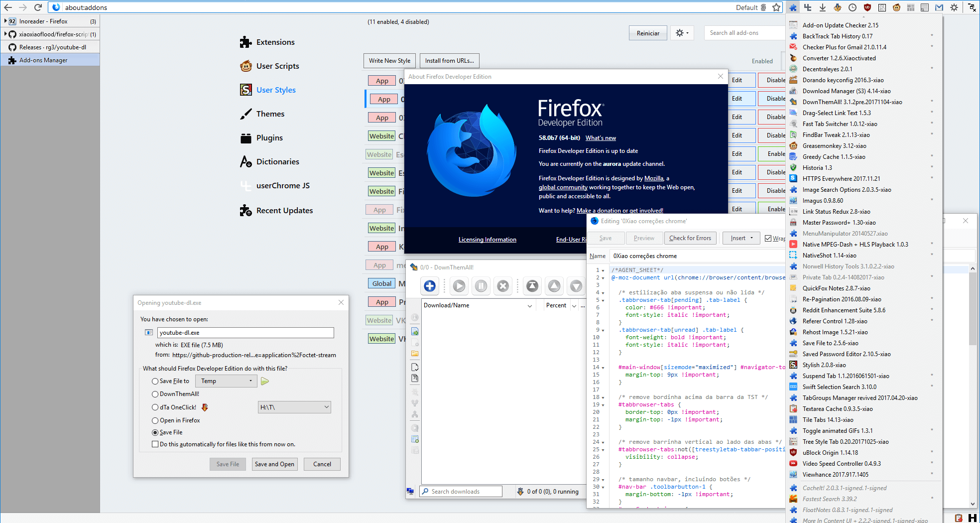980x523 pixels.
Task: Click the gear icon in browser toolbar
Action: (954, 7)
